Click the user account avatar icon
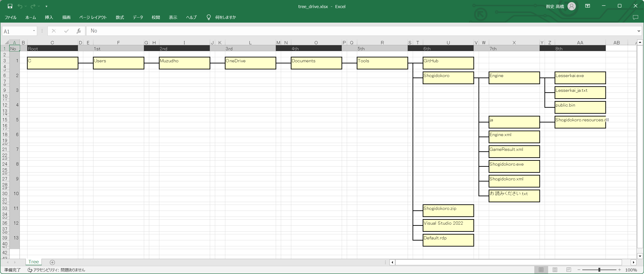This screenshot has height=274, width=644. coord(572,6)
